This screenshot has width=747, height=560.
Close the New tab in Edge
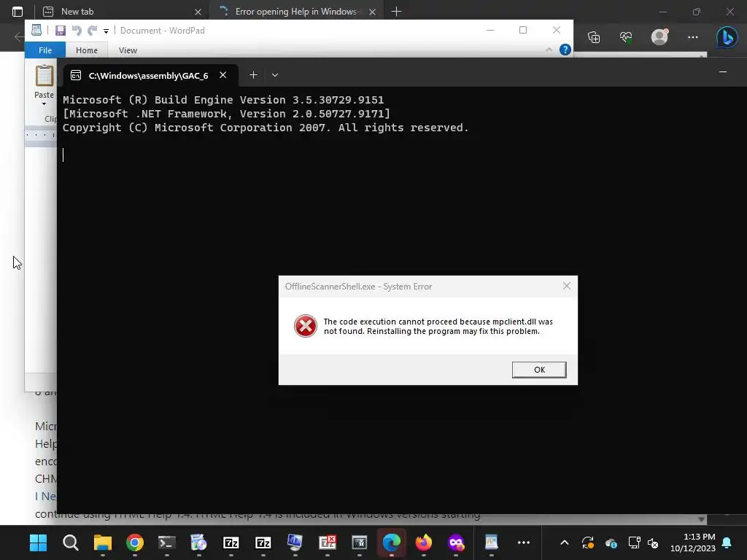click(198, 12)
